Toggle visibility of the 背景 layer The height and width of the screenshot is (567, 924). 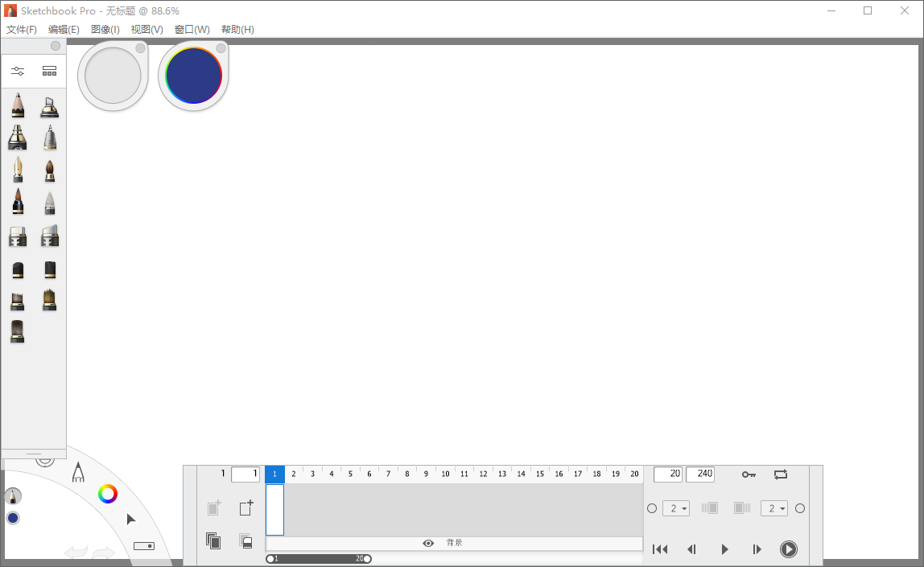[428, 543]
